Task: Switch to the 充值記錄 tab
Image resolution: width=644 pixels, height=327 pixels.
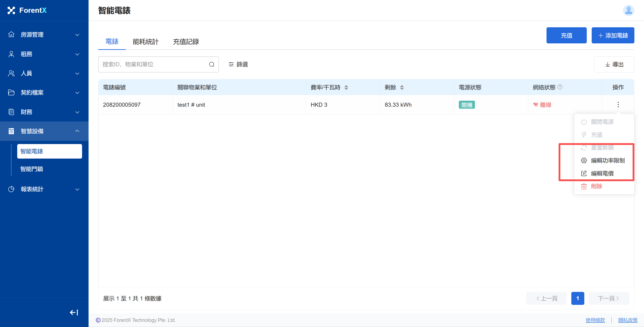Action: pos(186,42)
